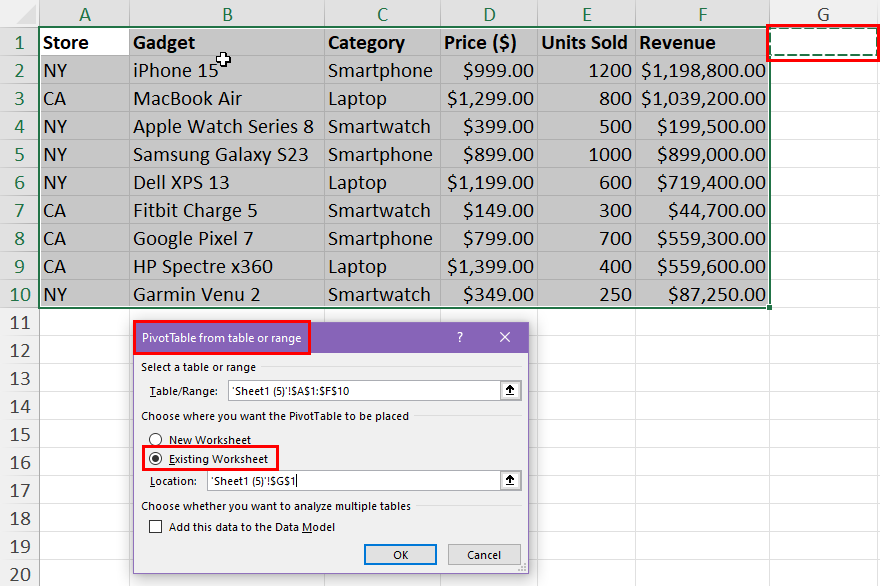Cancel the PivotTable dialog
This screenshot has width=880, height=586.
(484, 555)
